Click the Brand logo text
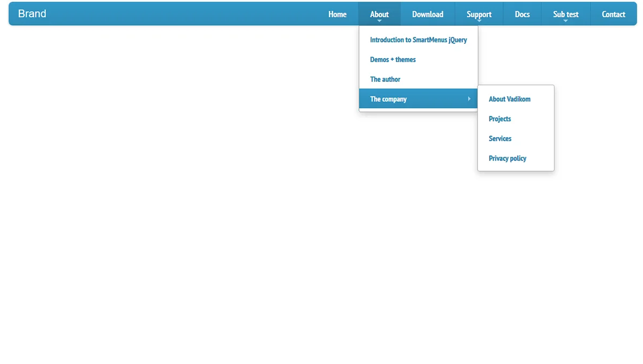Viewport: 643px width, 364px height. (32, 14)
